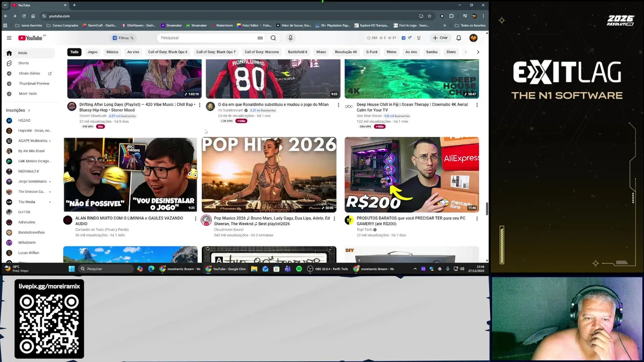
Task: Open the Chrome extensions puzzle icon
Action: (x=451, y=16)
